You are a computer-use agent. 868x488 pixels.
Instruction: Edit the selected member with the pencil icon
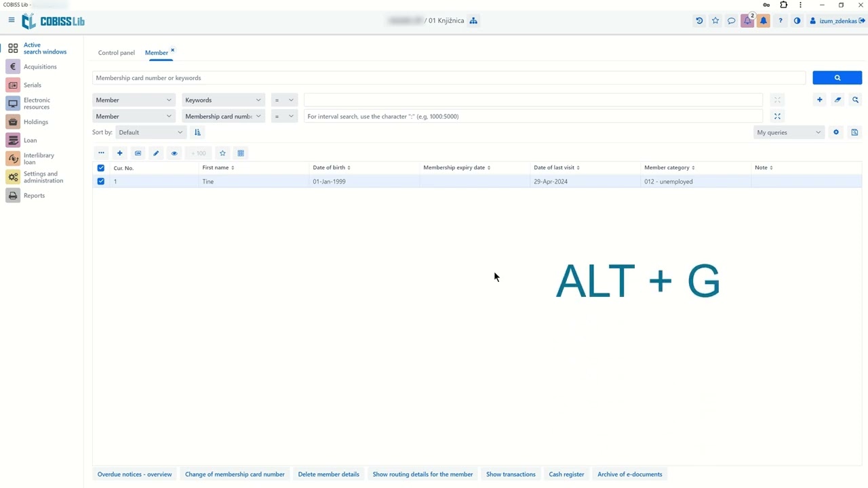[156, 153]
